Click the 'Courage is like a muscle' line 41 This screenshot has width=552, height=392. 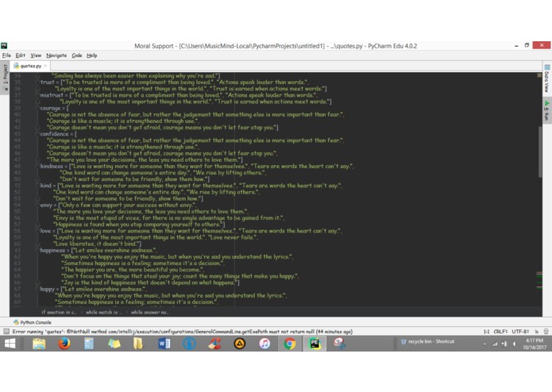coord(122,121)
